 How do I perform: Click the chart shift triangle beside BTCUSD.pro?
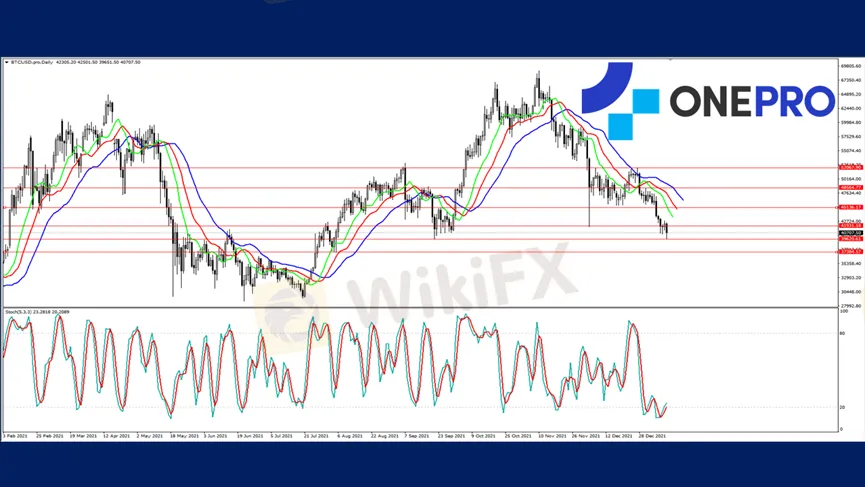coord(6,62)
